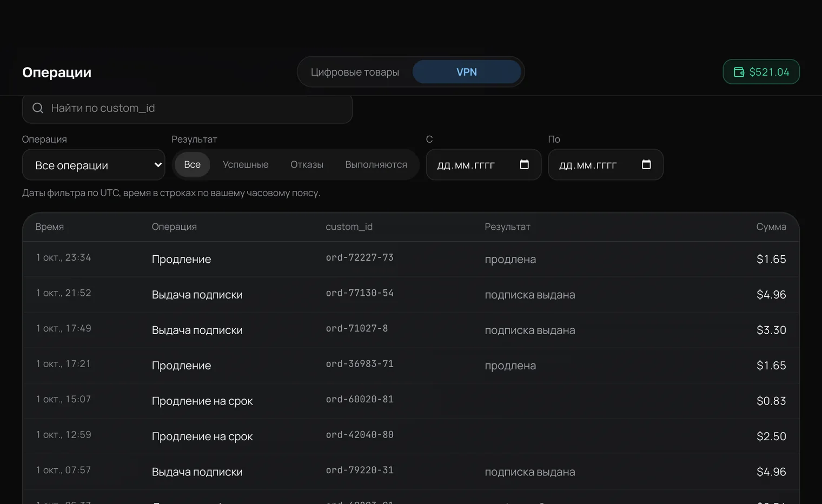Click the $3.30 amount
Screen dimensions: 822x504
pyautogui.click(x=771, y=330)
